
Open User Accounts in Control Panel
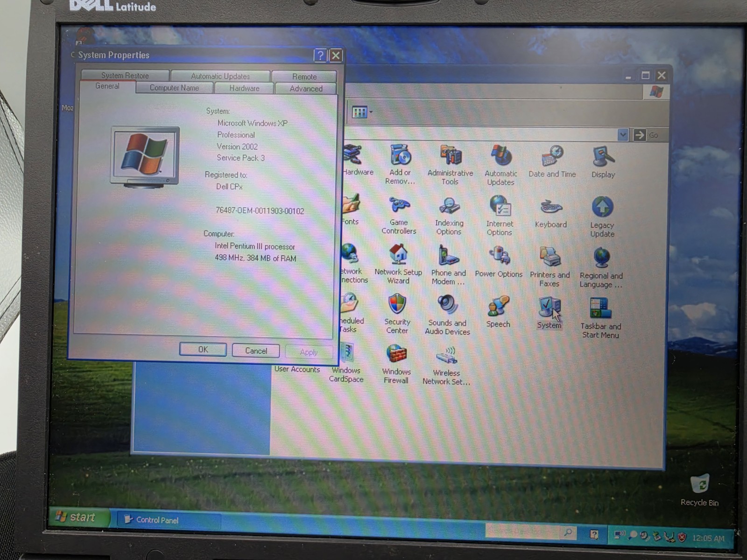[297, 369]
